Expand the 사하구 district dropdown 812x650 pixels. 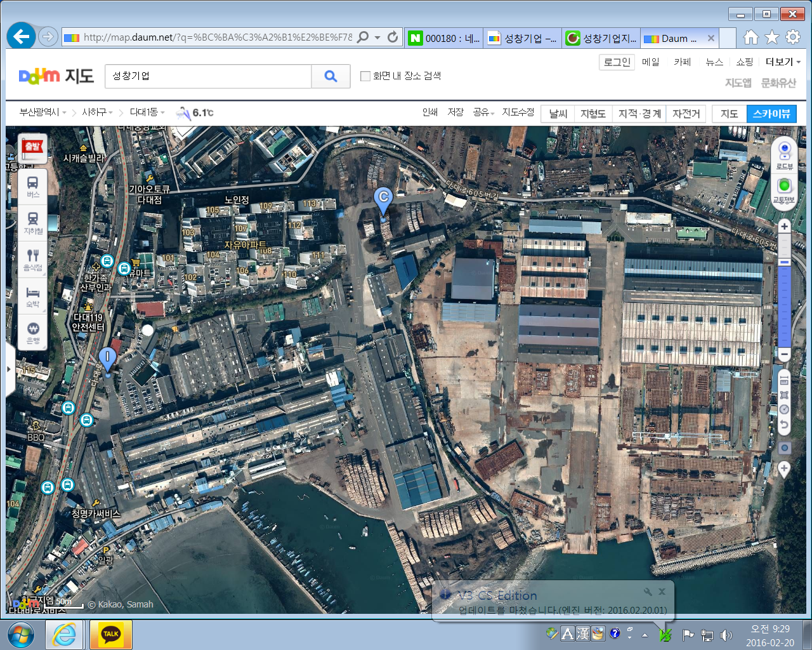pyautogui.click(x=97, y=112)
